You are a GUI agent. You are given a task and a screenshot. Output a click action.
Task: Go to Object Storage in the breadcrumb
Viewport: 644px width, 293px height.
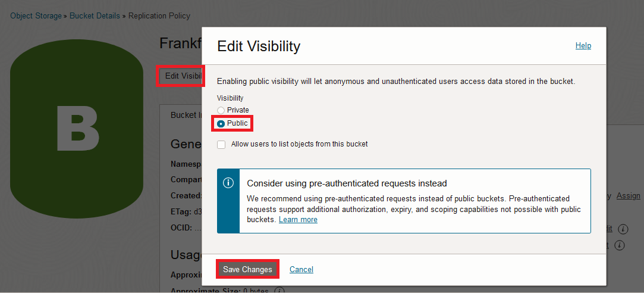point(36,15)
